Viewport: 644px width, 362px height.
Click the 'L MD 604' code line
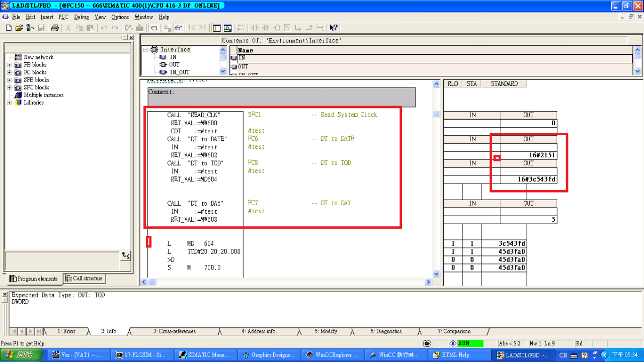pos(191,244)
